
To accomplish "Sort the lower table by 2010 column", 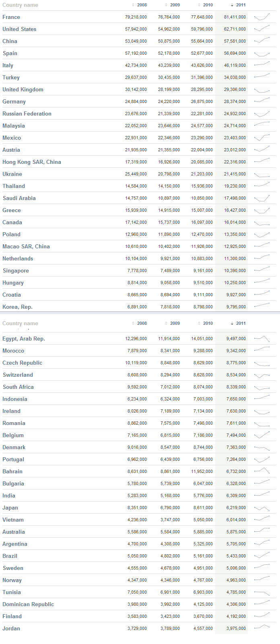I will pos(205,324).
